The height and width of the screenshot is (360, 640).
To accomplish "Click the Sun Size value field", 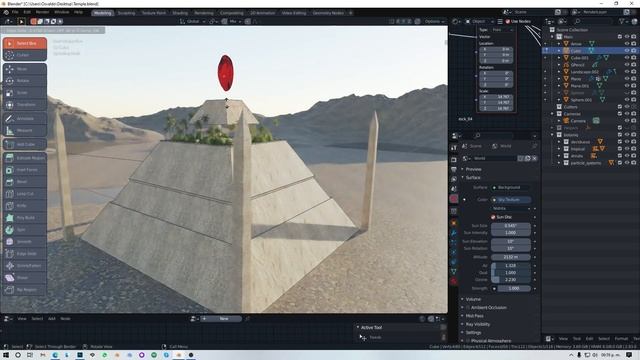I will coord(511,225).
